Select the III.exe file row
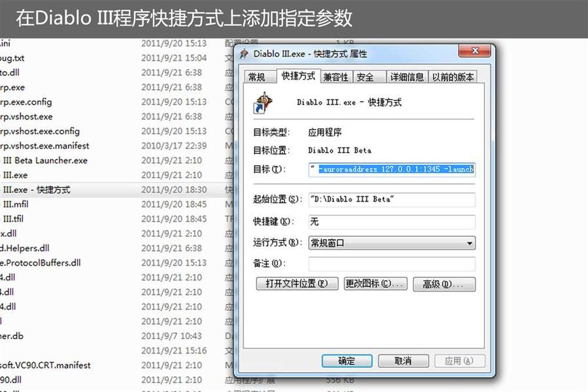The image size is (588, 392). tap(15, 175)
